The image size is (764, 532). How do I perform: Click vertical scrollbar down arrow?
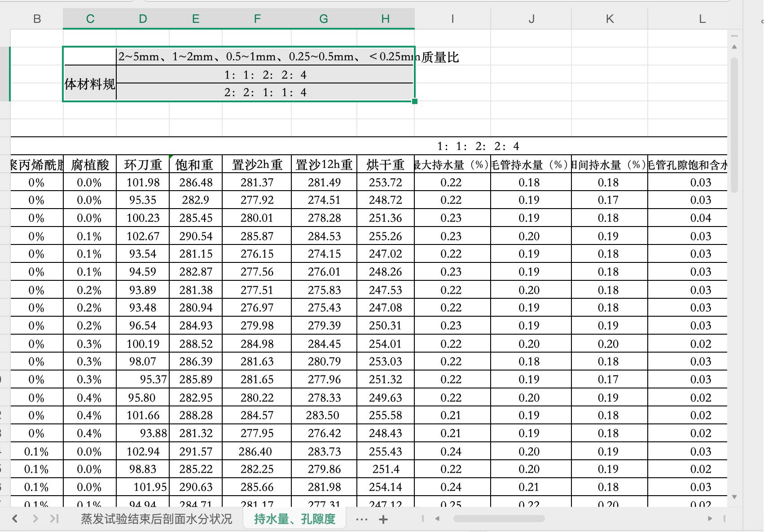tap(734, 497)
